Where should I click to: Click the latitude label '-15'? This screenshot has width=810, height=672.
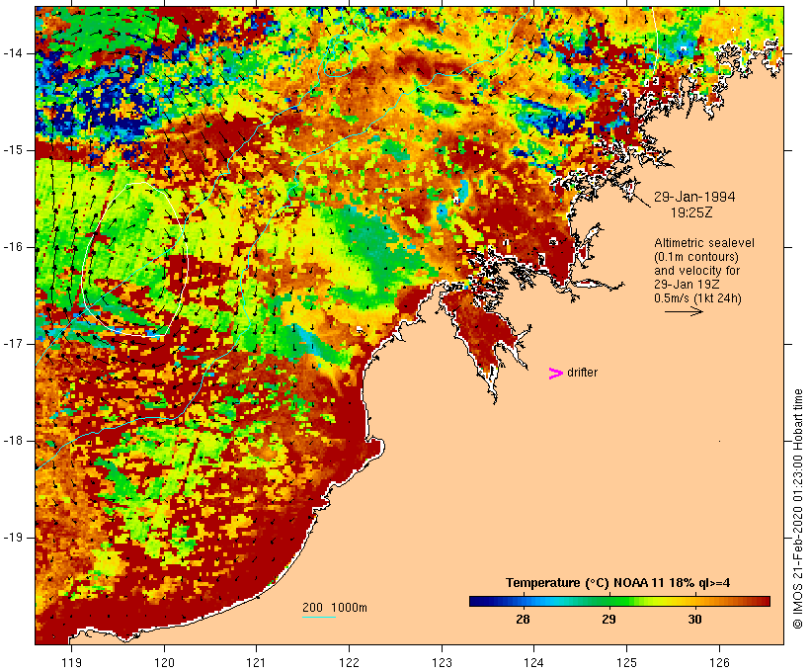click(12, 150)
